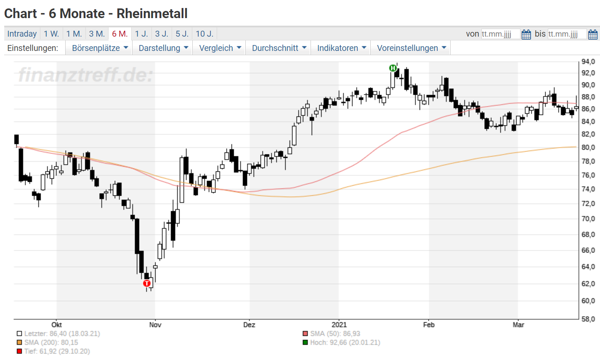Click the 'Einstellungen:' label
Image resolution: width=600 pixels, height=364 pixels.
33,48
